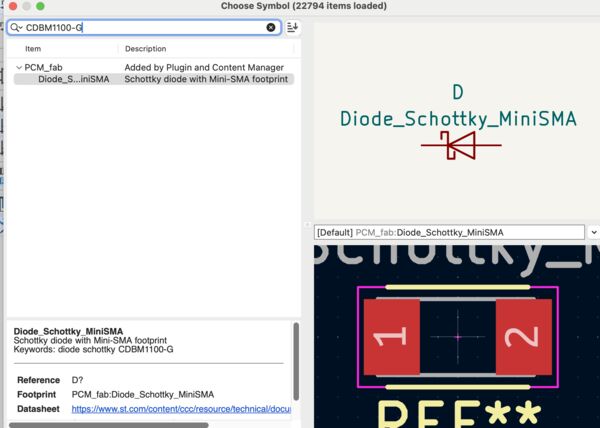600x428 pixels.
Task: Click the sort order icon beside search
Action: pyautogui.click(x=292, y=27)
